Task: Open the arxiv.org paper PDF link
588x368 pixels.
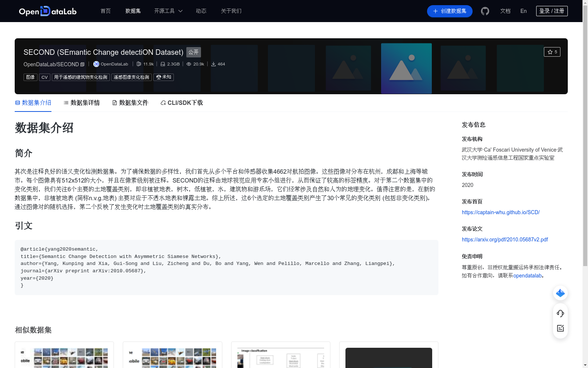Action: pyautogui.click(x=505, y=239)
